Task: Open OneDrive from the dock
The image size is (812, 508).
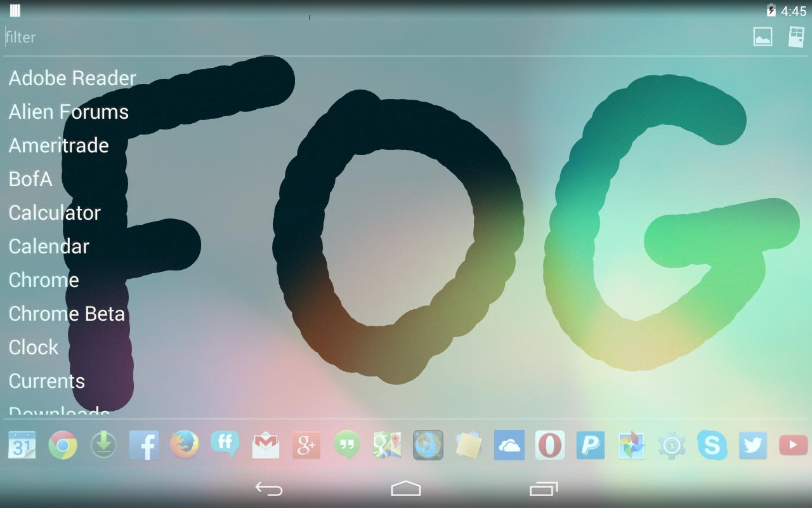Action: click(509, 445)
